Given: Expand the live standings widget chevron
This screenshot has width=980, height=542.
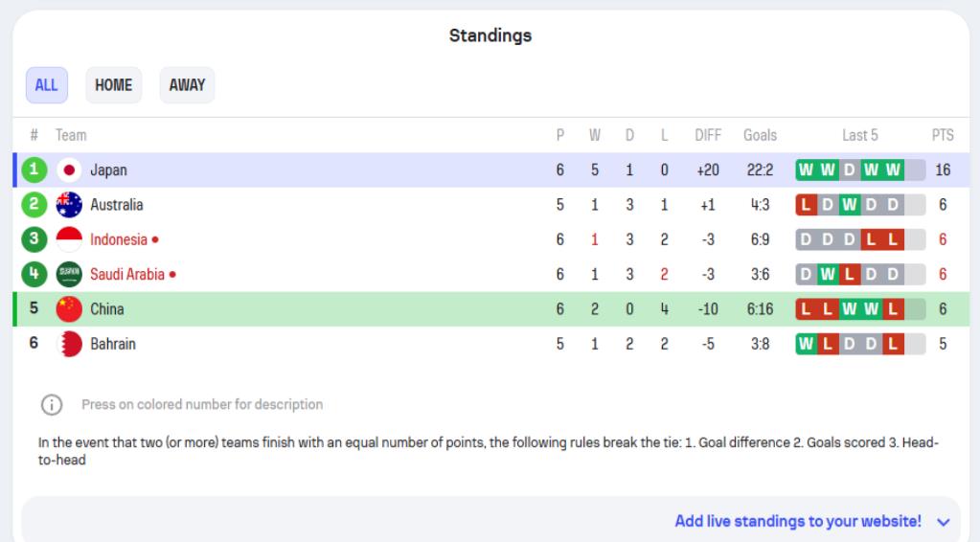Looking at the screenshot, I should click(x=944, y=522).
